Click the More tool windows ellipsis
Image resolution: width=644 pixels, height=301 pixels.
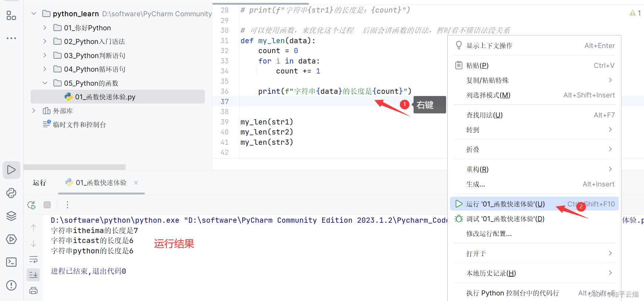[11, 38]
